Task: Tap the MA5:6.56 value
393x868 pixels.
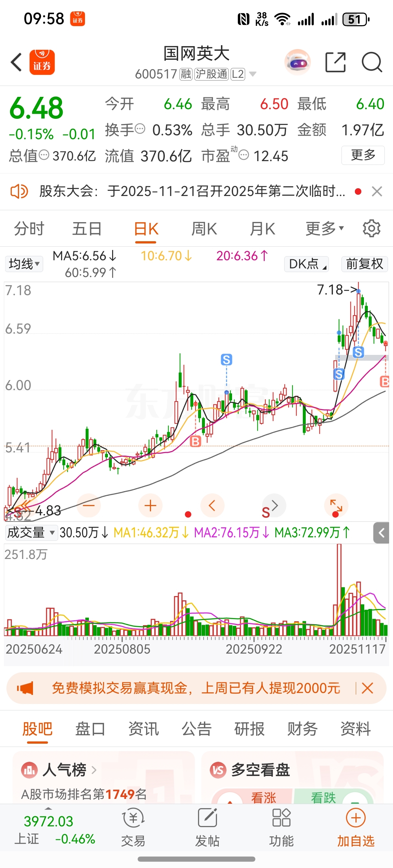Action: pos(85,256)
